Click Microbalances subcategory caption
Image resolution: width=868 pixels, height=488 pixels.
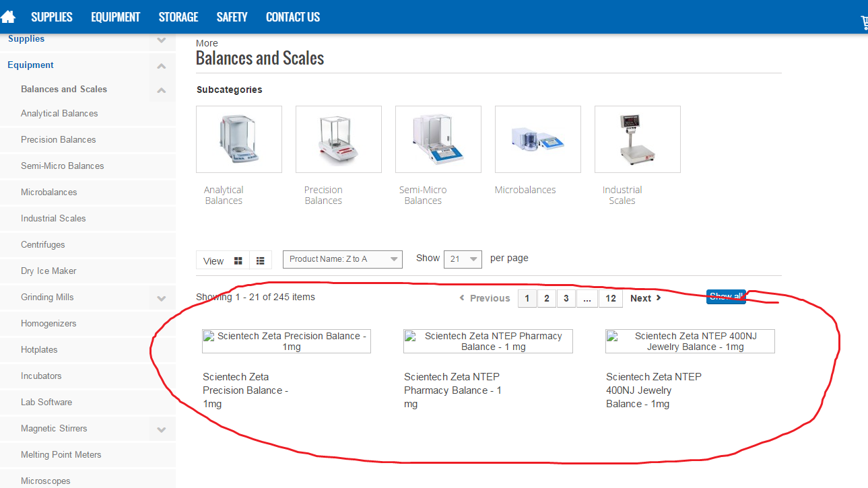pos(525,190)
